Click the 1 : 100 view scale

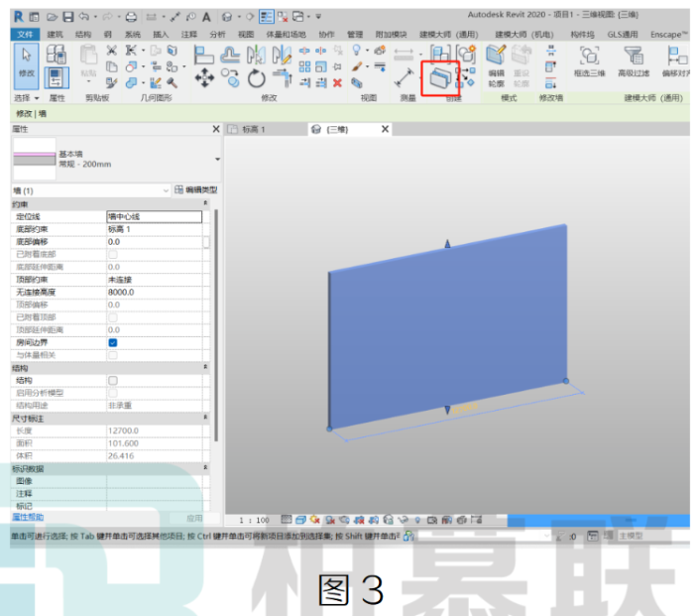[254, 520]
